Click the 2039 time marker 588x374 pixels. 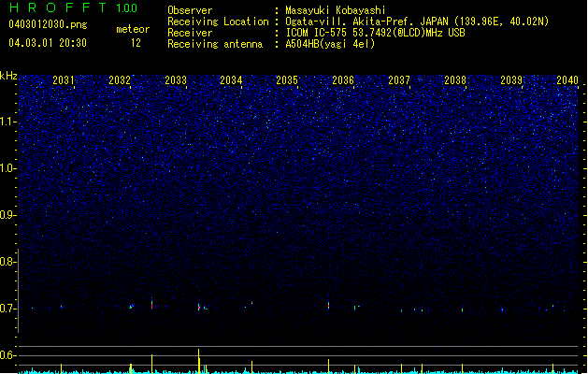coord(511,79)
